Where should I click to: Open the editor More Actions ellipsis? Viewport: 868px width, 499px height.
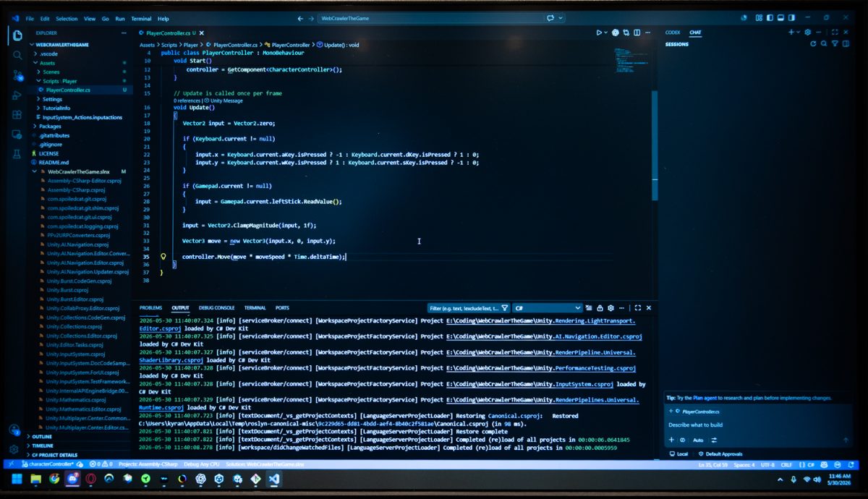[x=648, y=33]
